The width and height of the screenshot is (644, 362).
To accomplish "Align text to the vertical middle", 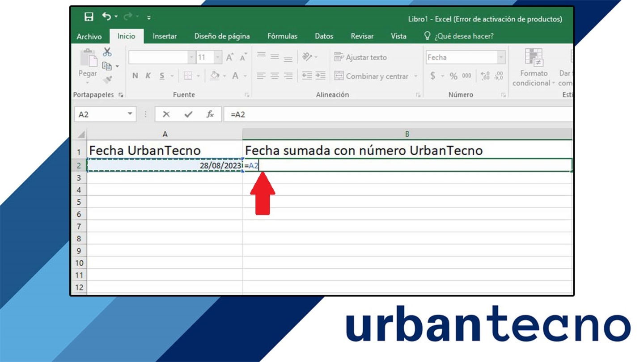I will (x=275, y=57).
